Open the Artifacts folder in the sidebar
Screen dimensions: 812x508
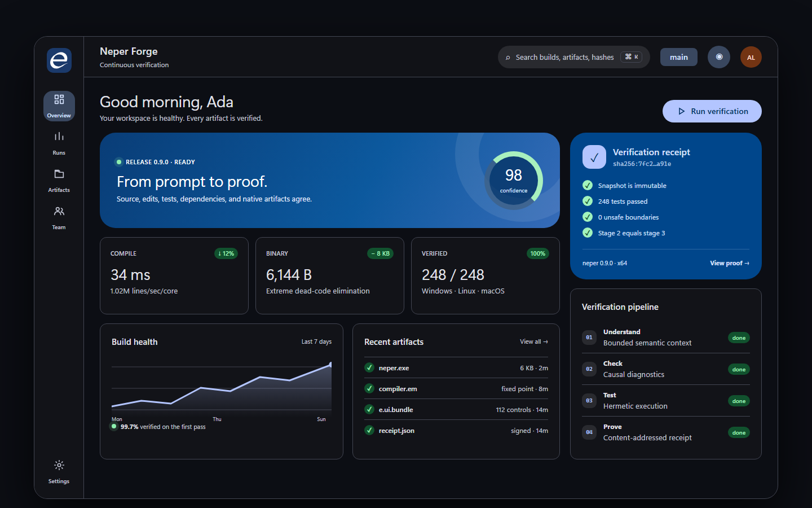pyautogui.click(x=59, y=181)
